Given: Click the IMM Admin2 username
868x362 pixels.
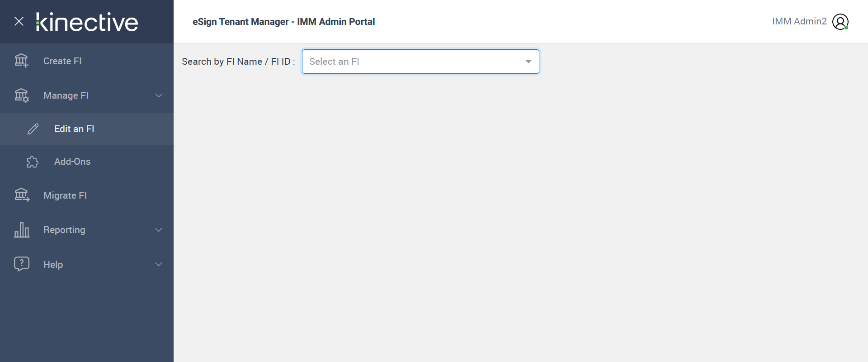Looking at the screenshot, I should pyautogui.click(x=799, y=21).
